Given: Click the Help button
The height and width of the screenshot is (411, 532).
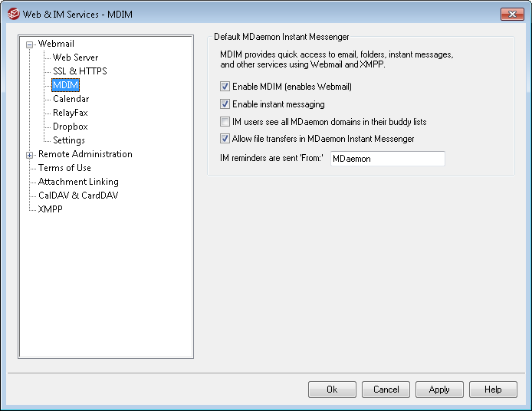Looking at the screenshot, I should click(x=493, y=390).
